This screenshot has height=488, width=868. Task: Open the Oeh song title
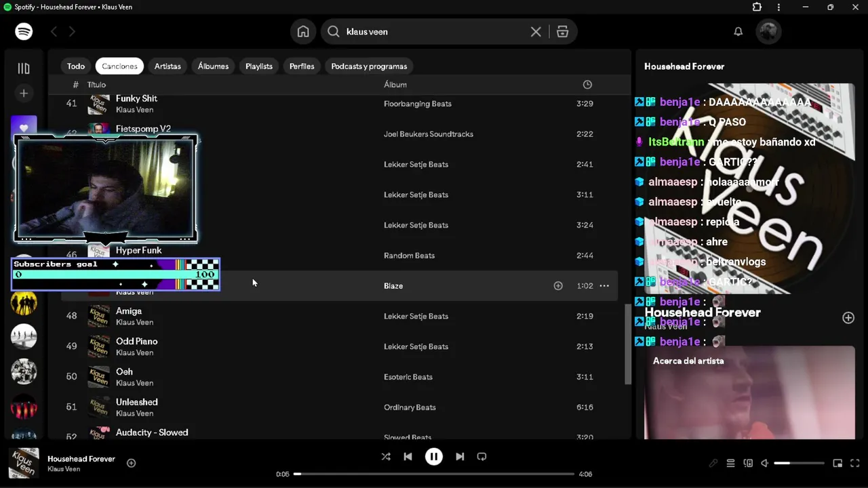tap(124, 372)
